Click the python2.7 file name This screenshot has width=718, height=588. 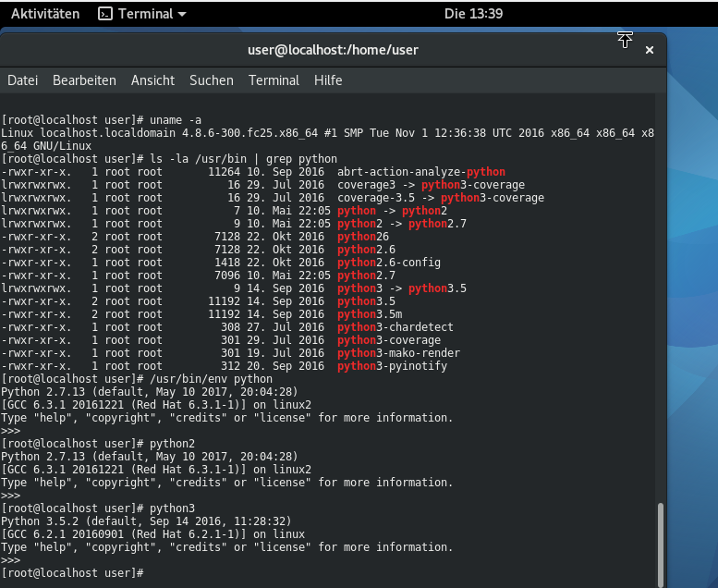point(366,276)
